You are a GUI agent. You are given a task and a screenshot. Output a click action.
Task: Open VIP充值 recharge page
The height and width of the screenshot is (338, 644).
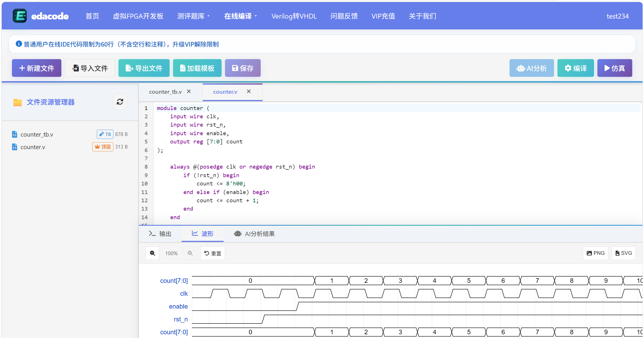(383, 16)
